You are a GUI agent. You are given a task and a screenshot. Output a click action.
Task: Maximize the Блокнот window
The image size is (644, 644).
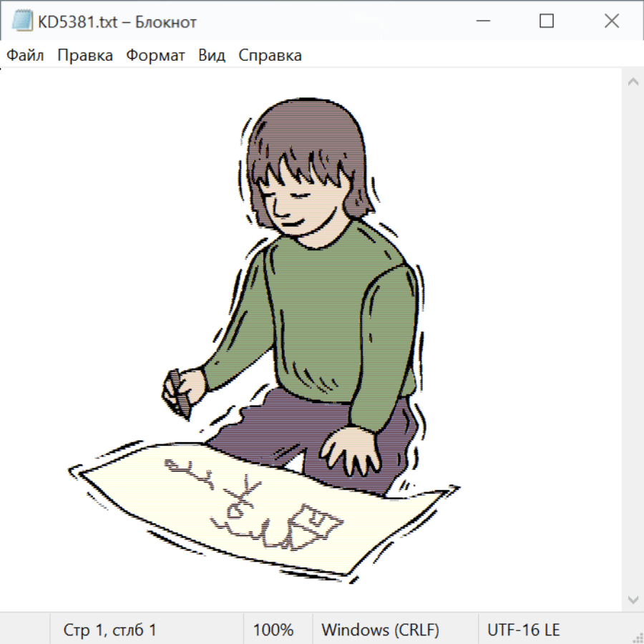(546, 21)
